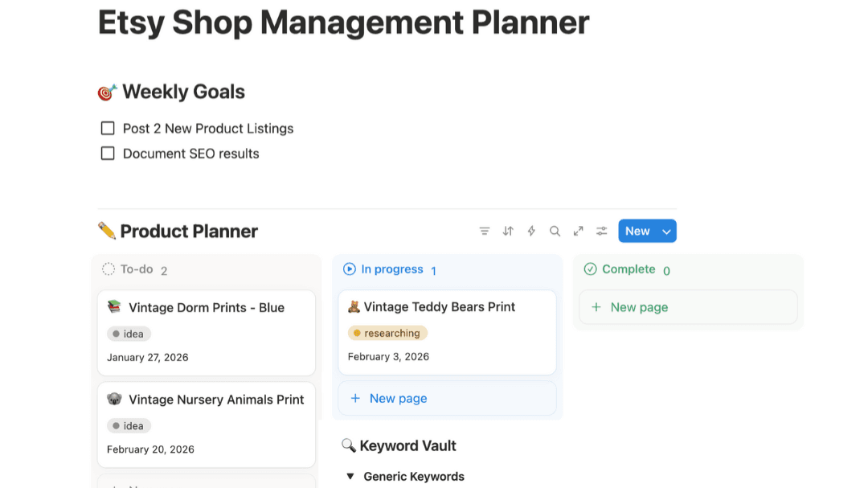Click the pencil emoji beside Product Planner
The image size is (868, 488).
pyautogui.click(x=107, y=231)
